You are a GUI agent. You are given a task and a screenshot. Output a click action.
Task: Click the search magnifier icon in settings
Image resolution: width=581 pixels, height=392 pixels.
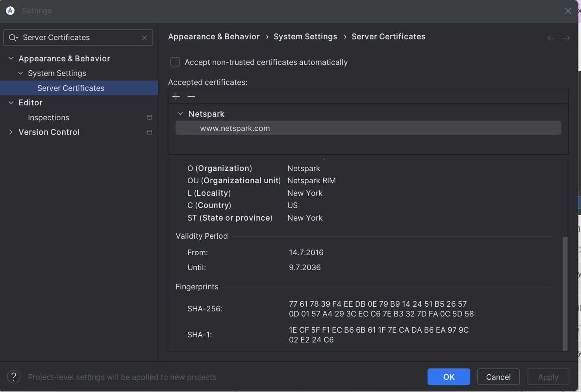[12, 37]
